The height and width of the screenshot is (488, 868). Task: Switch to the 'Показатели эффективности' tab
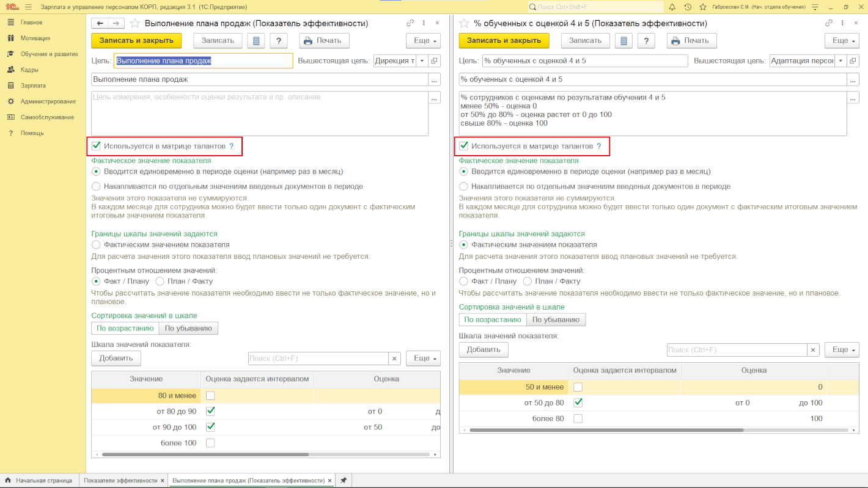click(120, 481)
